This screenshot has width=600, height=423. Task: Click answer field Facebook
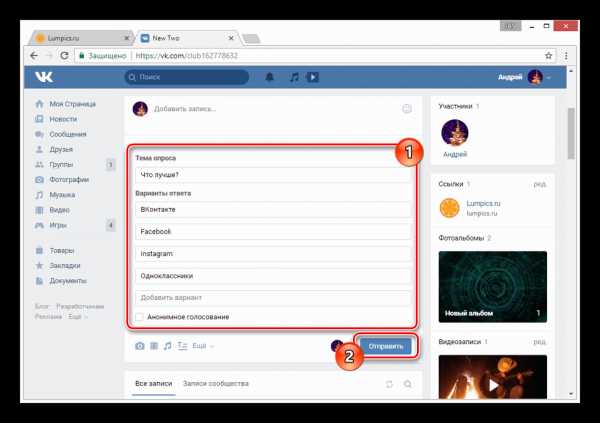point(273,232)
